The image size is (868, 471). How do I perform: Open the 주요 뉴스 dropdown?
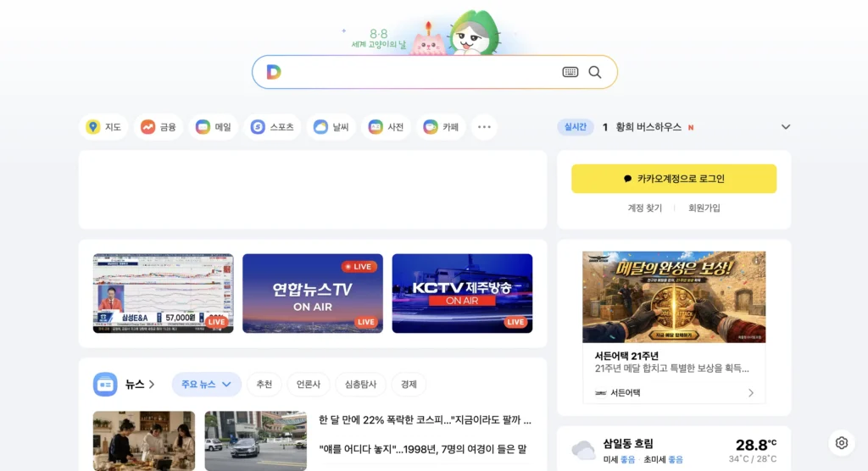206,384
